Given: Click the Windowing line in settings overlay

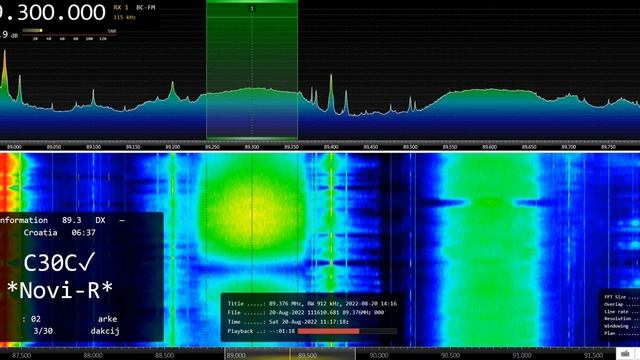Looking at the screenshot, I should [x=621, y=326].
